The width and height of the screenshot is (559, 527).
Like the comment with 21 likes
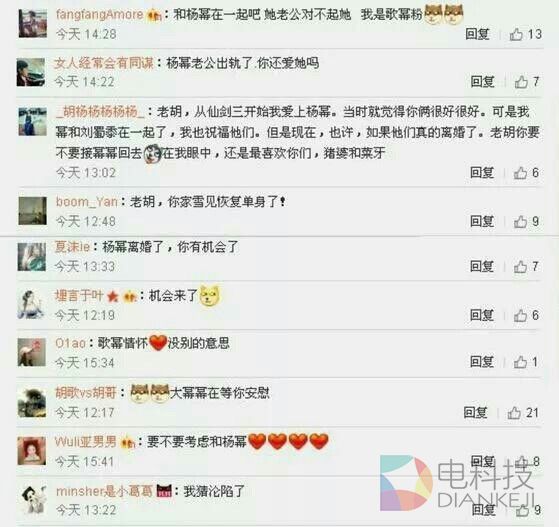point(523,413)
